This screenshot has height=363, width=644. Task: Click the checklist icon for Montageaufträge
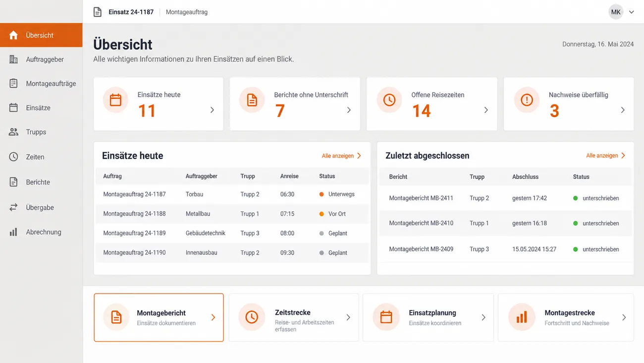tap(13, 83)
